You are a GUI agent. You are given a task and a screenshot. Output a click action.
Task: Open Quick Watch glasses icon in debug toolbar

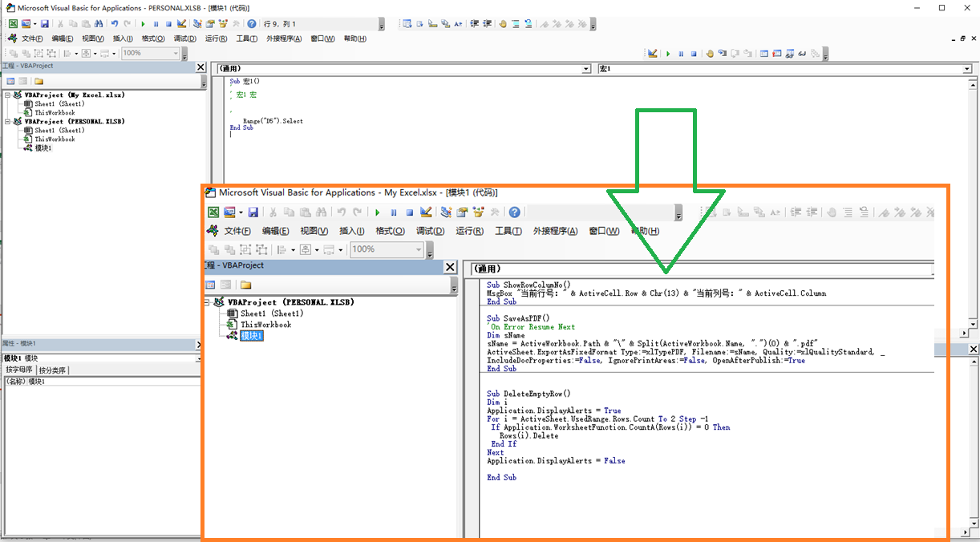point(802,54)
